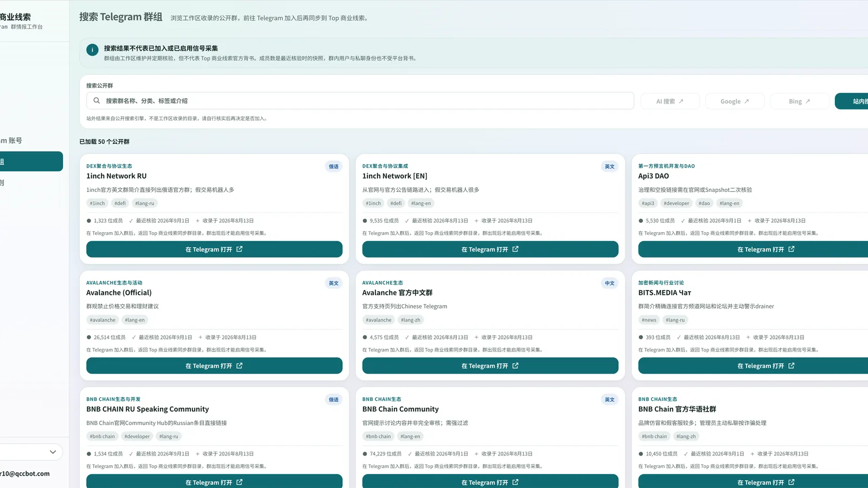The height and width of the screenshot is (488, 868).
Task: Open the AI 搜索 external search
Action: click(670, 101)
